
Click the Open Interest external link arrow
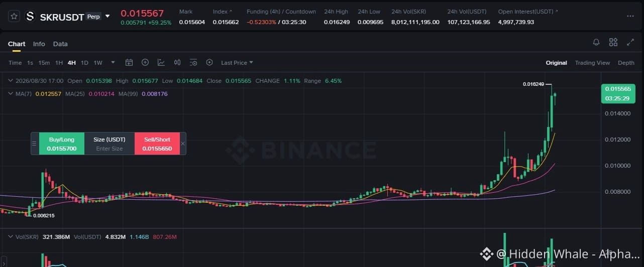point(557,11)
